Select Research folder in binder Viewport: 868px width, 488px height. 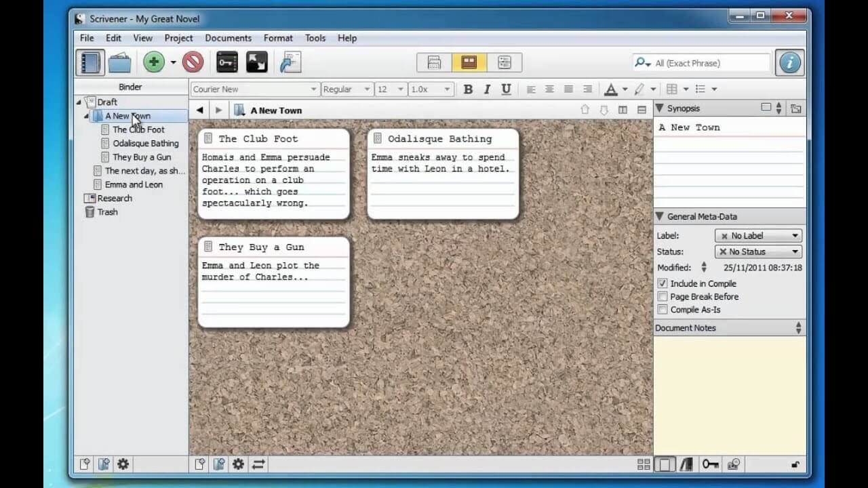point(114,198)
